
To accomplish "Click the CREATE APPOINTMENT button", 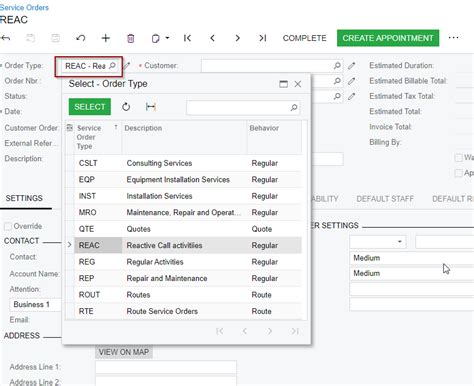I will point(388,38).
